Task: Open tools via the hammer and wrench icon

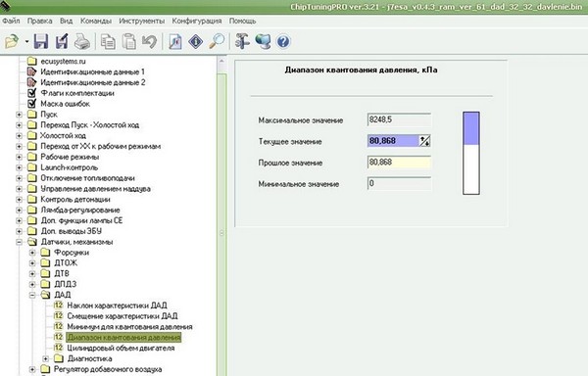Action: [x=242, y=41]
